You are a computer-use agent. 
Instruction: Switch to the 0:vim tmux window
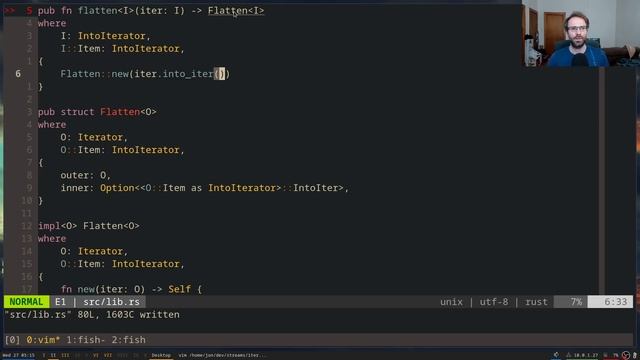click(x=43, y=340)
